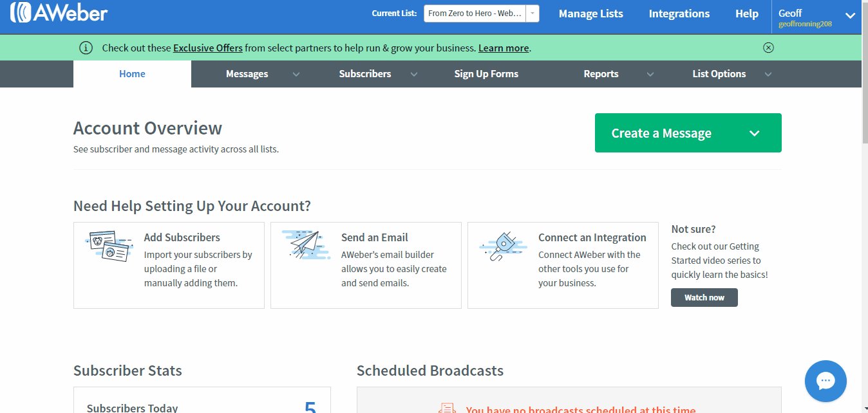Click the geoffronning208 username
Viewport: 868px width, 413px height.
(x=805, y=24)
